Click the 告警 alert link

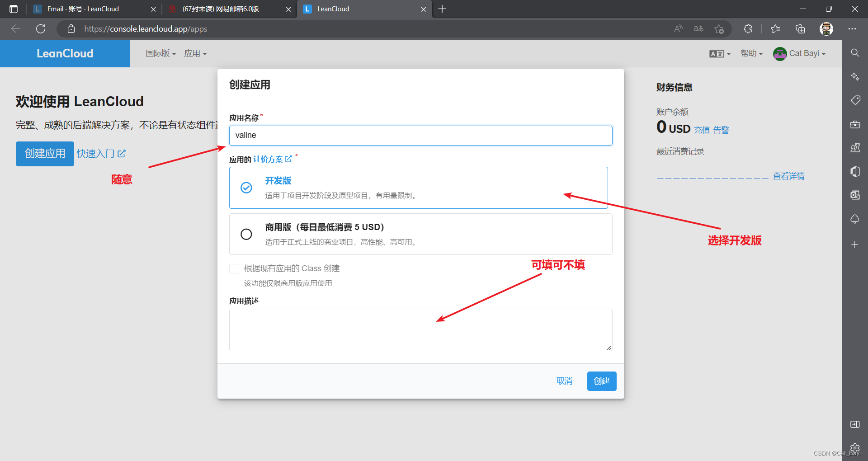(x=722, y=130)
